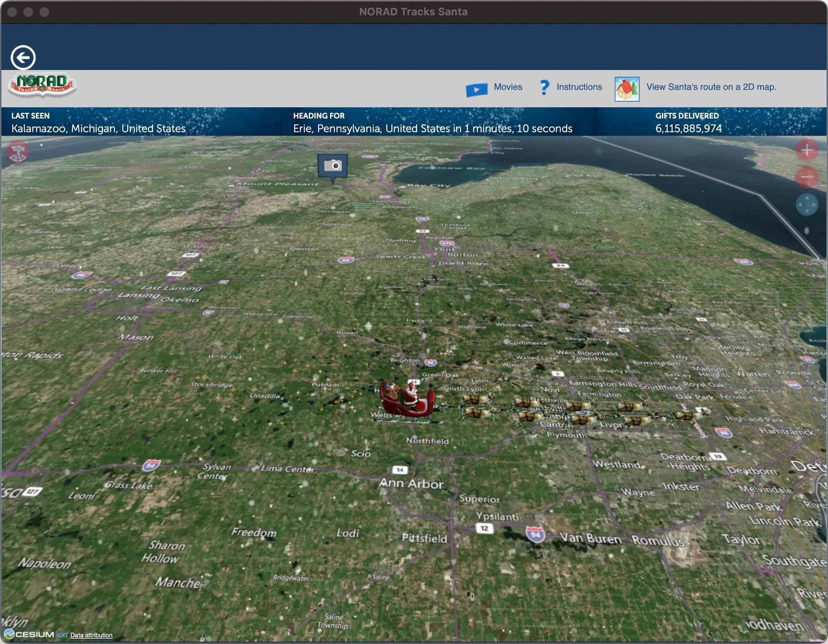Click the Route 12 marker near Ypsilanti
The height and width of the screenshot is (644, 828).
[x=484, y=528]
